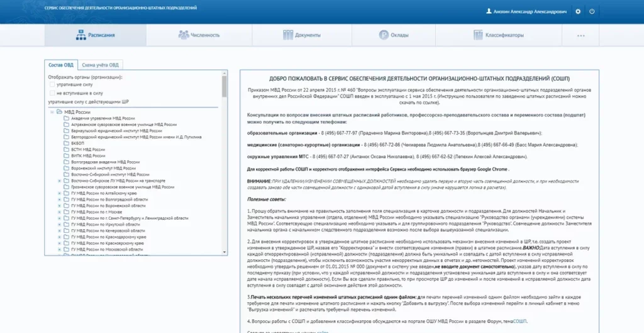This screenshot has height=333, width=644.
Task: Click the БСТМ МВД России folder icon
Action: (x=66, y=150)
